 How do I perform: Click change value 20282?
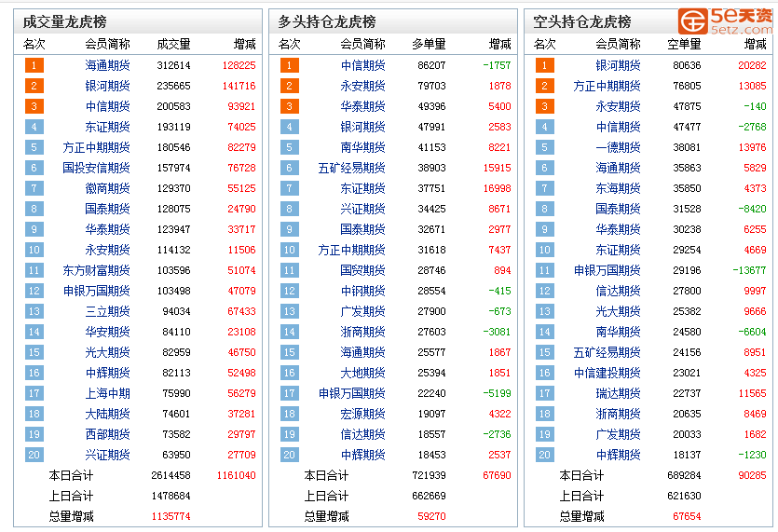click(x=752, y=65)
